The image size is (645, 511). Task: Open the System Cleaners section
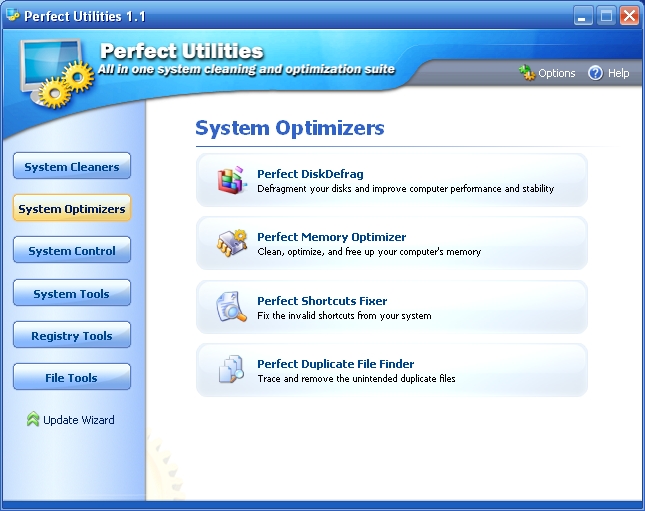click(72, 166)
